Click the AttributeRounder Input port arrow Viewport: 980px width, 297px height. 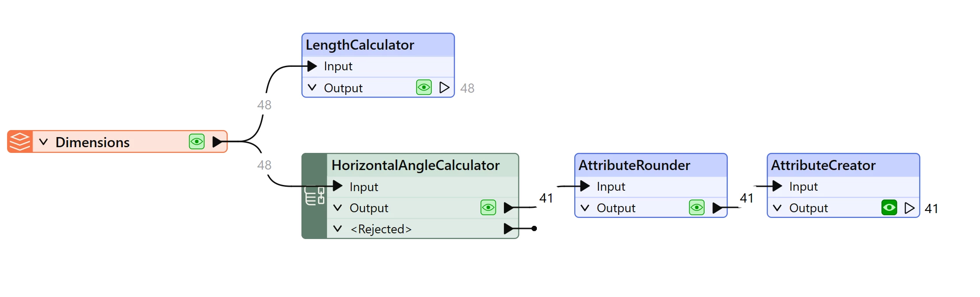click(x=585, y=186)
